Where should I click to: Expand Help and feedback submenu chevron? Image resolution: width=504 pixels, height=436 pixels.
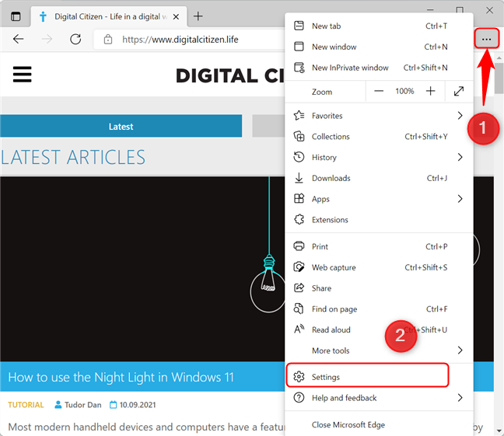[460, 398]
